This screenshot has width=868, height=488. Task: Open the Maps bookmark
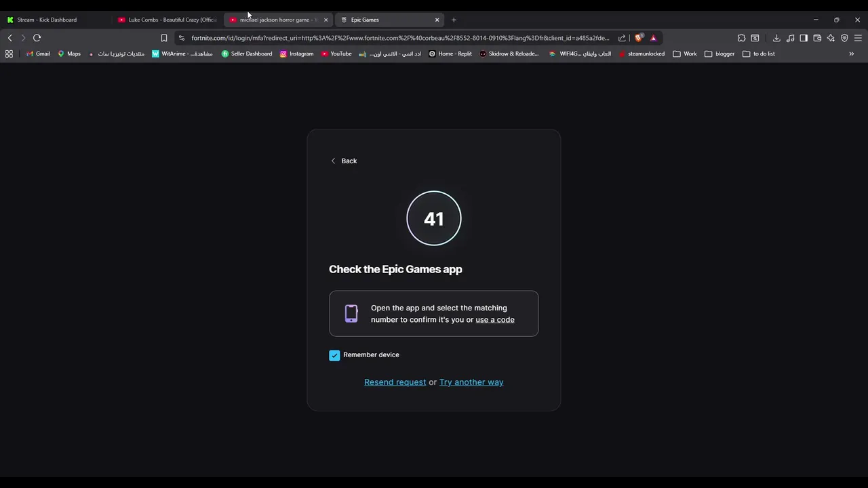(69, 54)
